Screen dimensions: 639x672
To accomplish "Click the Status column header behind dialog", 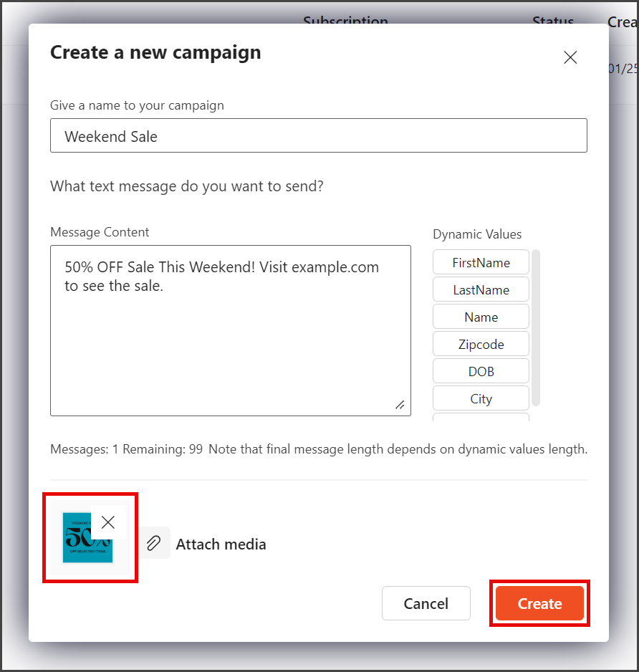I will (553, 20).
